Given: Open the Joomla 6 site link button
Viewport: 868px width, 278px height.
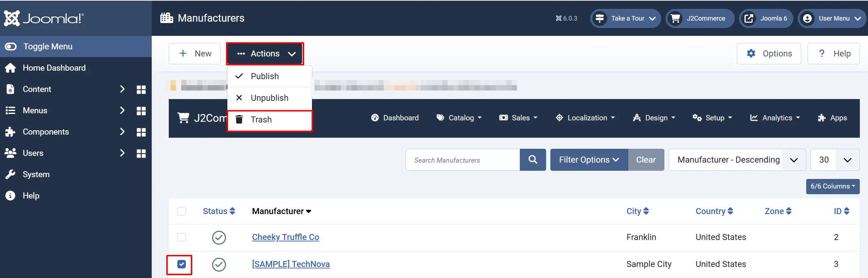Looking at the screenshot, I should pyautogui.click(x=766, y=18).
